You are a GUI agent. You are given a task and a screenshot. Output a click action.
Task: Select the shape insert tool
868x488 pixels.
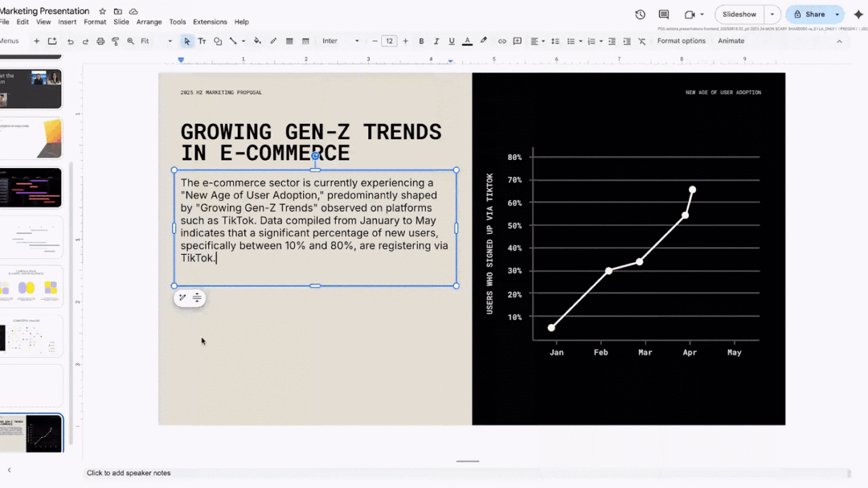[x=218, y=41]
